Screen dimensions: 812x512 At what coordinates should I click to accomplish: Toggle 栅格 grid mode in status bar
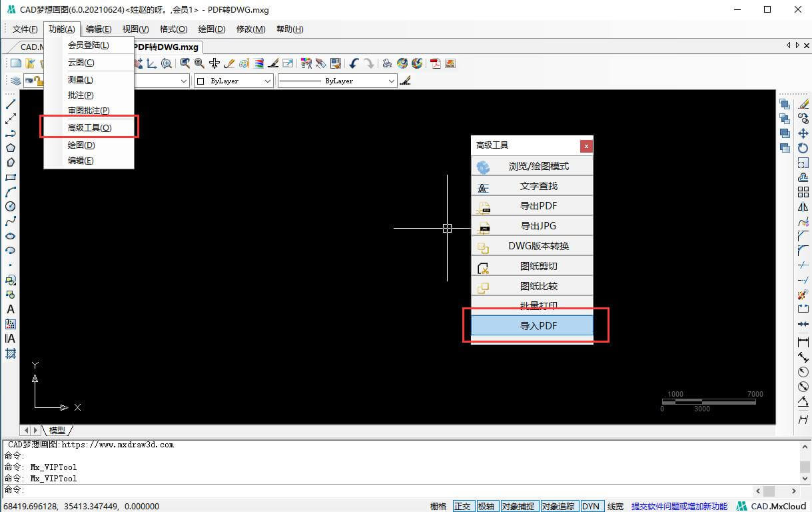(x=438, y=506)
